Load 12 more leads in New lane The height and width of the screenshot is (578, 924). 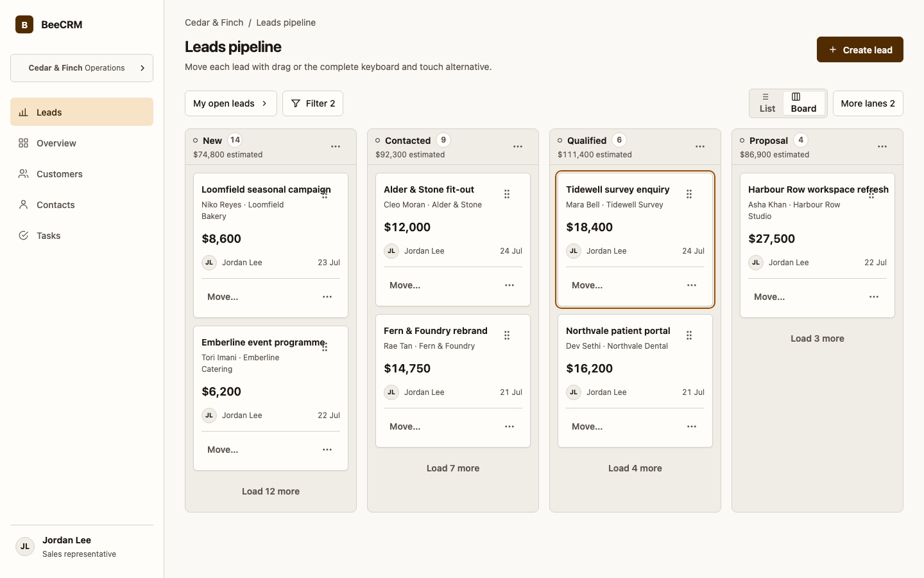point(271,491)
